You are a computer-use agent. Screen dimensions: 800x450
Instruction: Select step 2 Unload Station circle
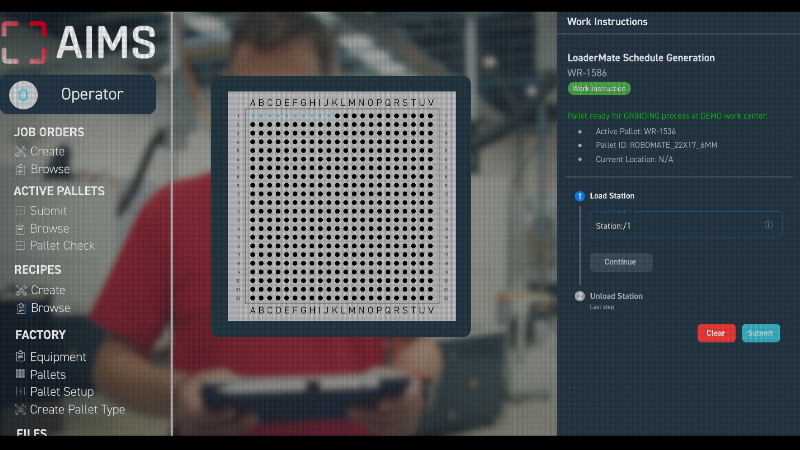580,296
